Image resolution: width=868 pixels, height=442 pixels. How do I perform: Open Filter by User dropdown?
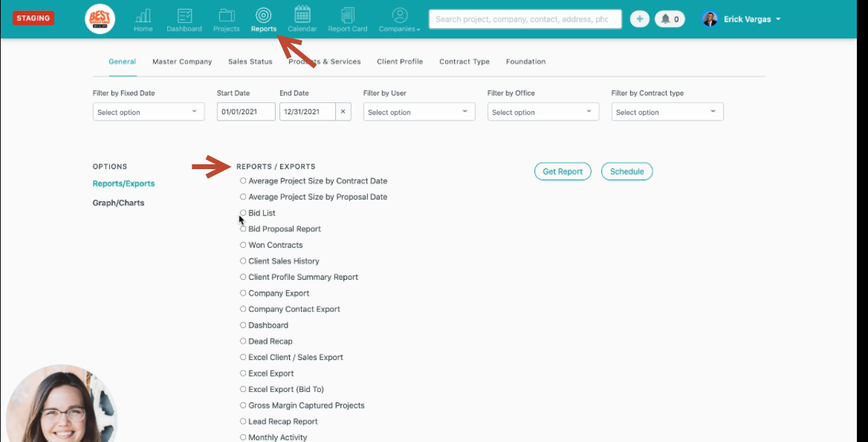point(419,112)
